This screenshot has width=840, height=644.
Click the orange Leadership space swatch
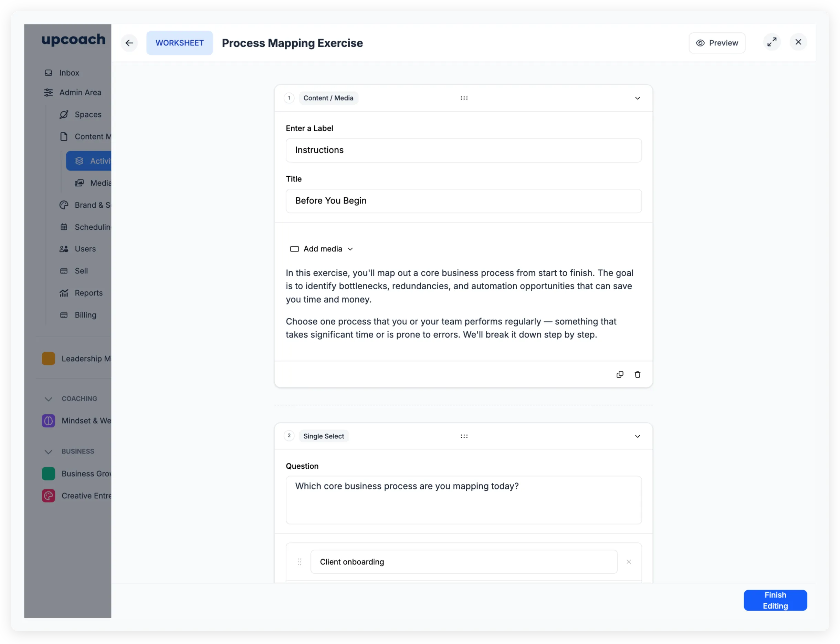click(x=48, y=359)
